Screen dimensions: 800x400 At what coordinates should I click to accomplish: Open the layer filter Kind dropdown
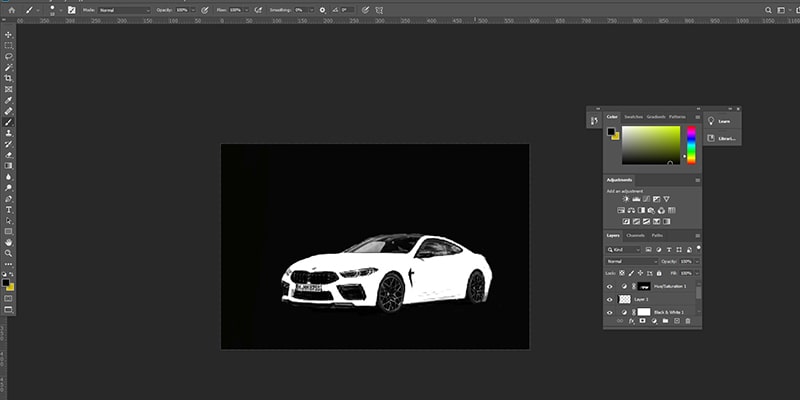[623, 249]
